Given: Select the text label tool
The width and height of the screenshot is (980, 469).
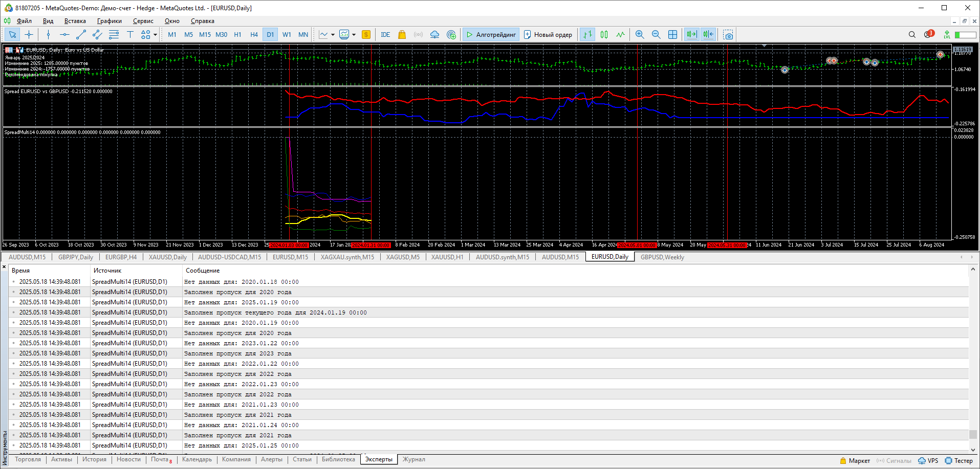Looking at the screenshot, I should pyautogui.click(x=130, y=35).
